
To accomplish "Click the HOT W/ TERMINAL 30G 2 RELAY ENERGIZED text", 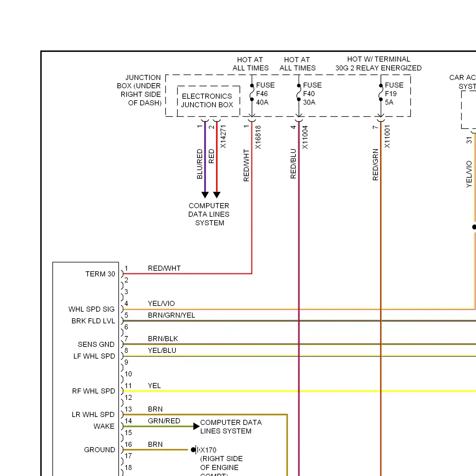I will (x=379, y=63).
